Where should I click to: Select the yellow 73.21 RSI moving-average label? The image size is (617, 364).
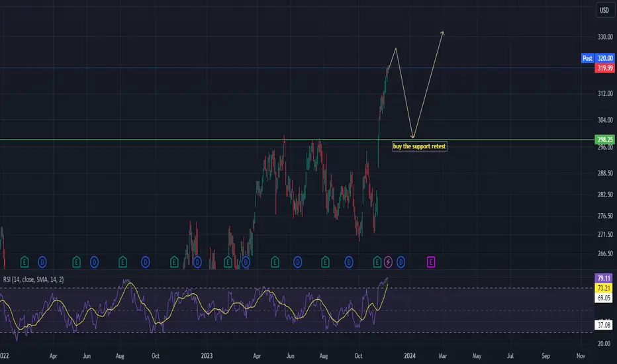point(604,288)
